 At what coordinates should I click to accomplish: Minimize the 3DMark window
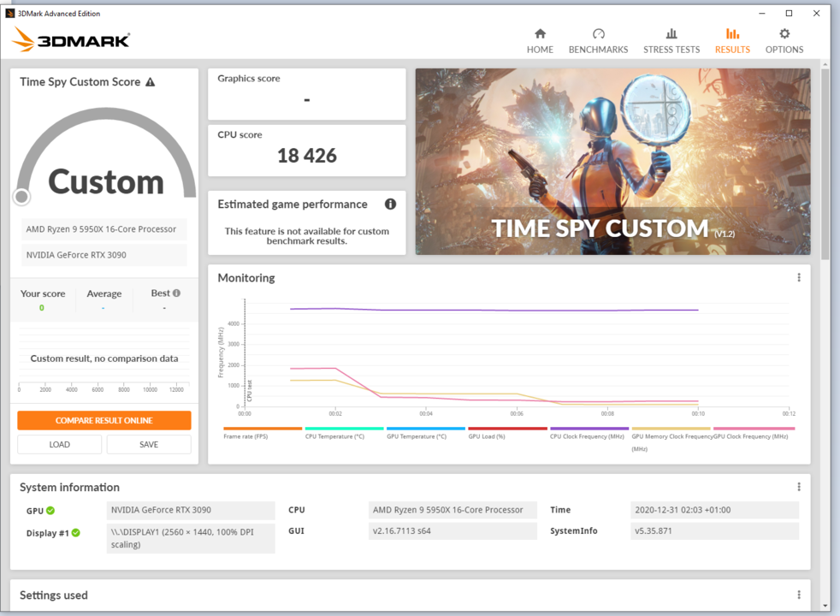[x=762, y=14]
